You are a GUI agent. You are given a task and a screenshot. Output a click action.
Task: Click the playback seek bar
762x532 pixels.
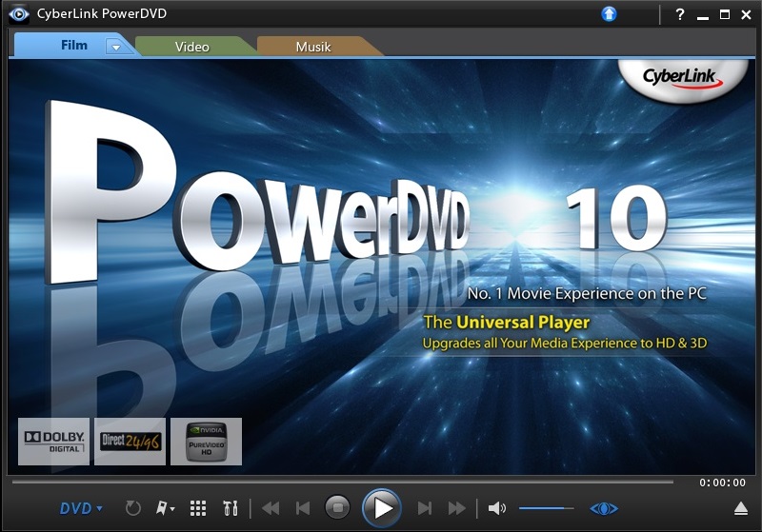(x=343, y=482)
